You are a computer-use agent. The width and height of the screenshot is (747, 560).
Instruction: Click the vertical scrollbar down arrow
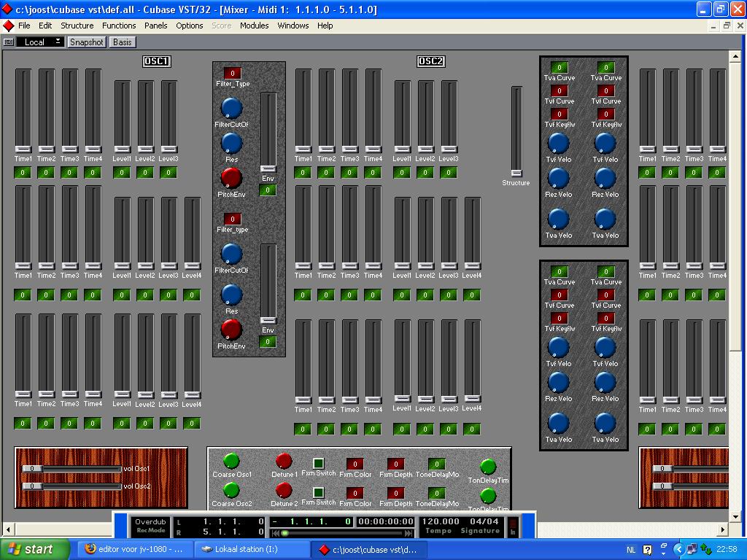point(735,516)
